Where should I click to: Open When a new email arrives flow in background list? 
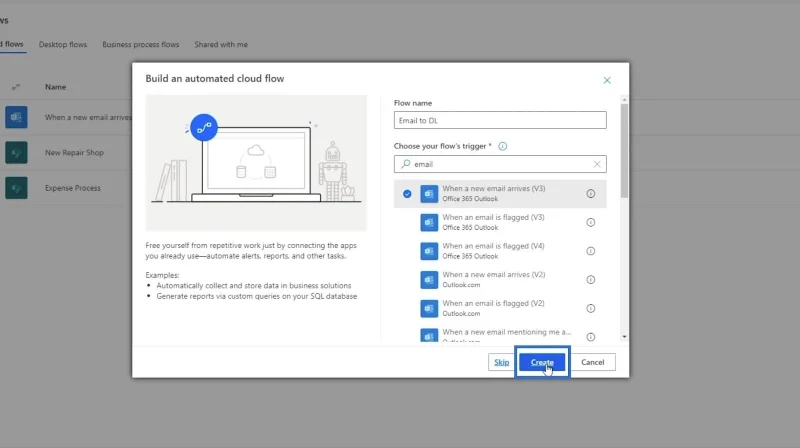[88, 117]
